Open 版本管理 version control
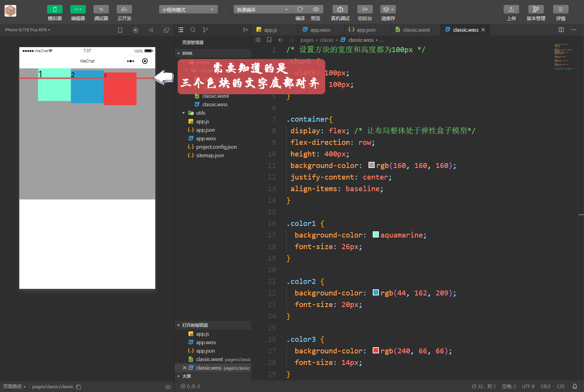Image resolution: width=584 pixels, height=392 pixels. click(536, 9)
